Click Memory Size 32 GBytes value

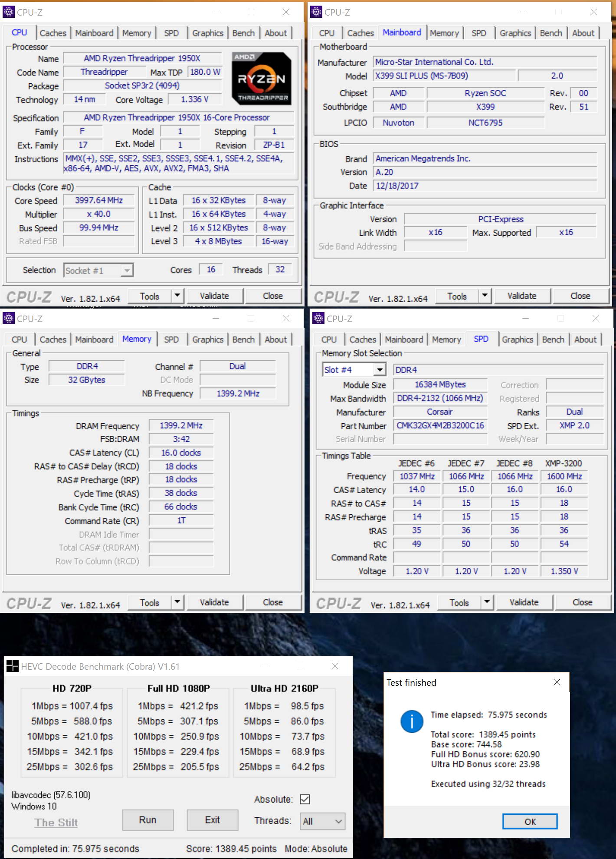coord(87,380)
